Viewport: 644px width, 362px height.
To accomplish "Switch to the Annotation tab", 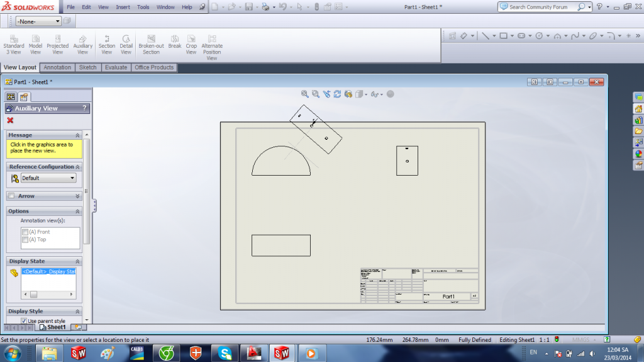I will (57, 67).
